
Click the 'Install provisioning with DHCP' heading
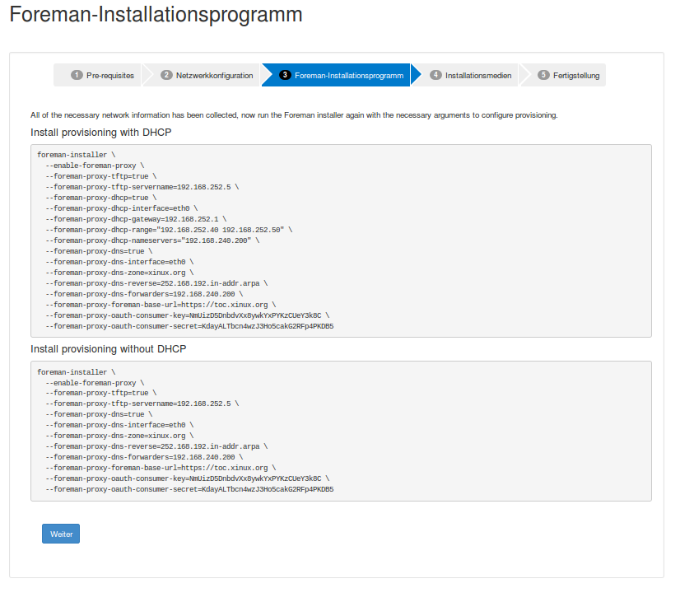pyautogui.click(x=100, y=132)
